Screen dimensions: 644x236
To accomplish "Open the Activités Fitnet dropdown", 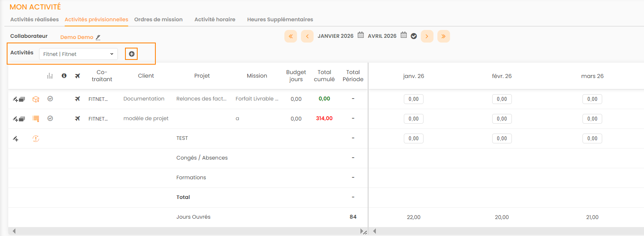I will click(x=78, y=54).
